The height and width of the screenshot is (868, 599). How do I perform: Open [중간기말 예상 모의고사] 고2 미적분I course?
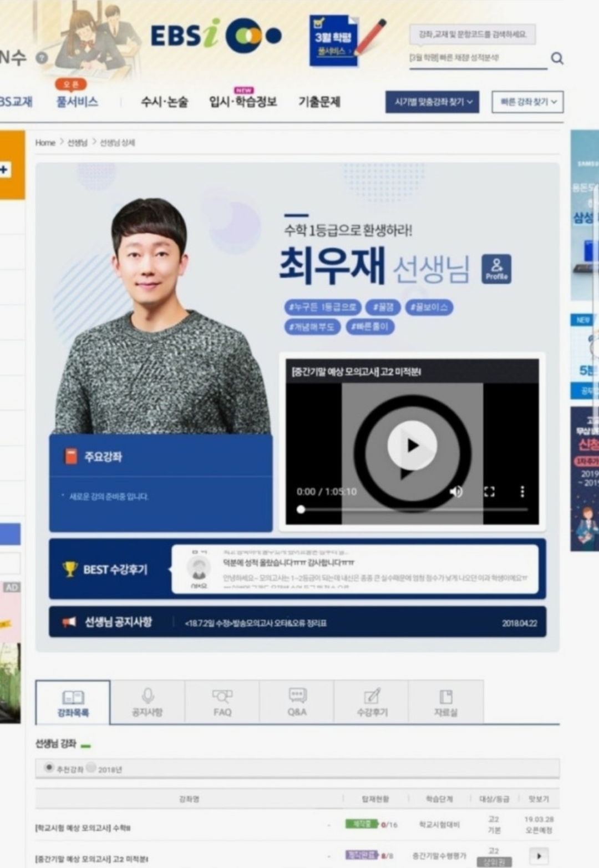(92, 859)
